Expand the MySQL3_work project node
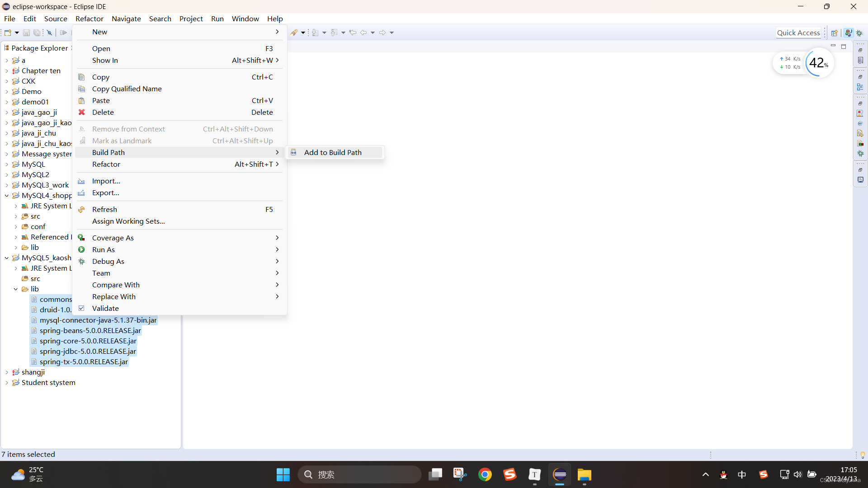 [7, 185]
